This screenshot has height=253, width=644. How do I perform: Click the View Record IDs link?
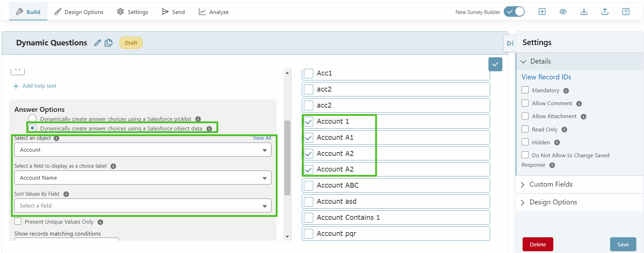[x=546, y=77]
